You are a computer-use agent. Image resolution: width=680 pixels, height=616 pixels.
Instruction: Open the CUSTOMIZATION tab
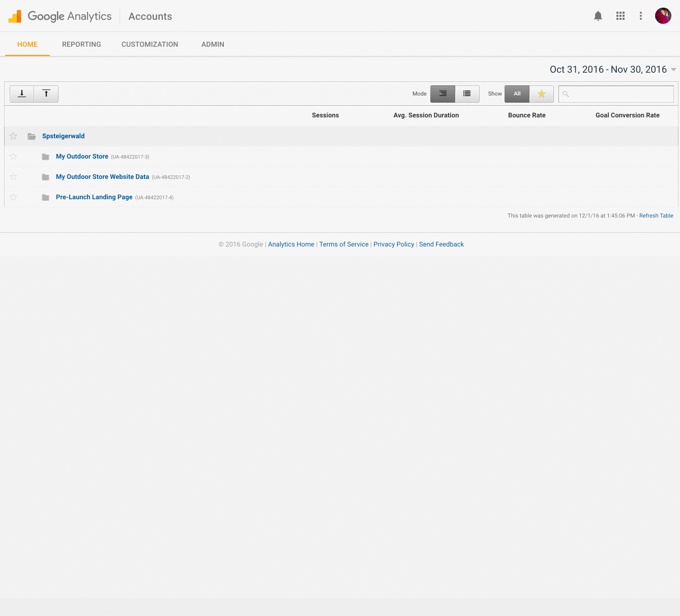150,44
